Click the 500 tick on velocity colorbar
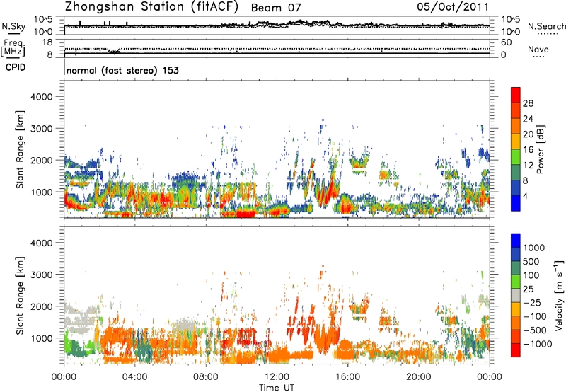566x392 pixels. pyautogui.click(x=531, y=261)
